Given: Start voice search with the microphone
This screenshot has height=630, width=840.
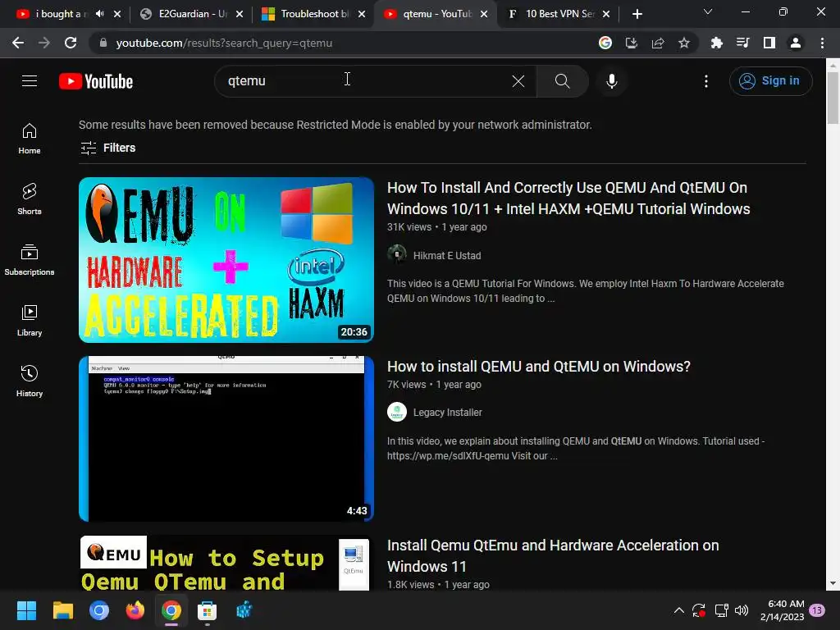Looking at the screenshot, I should tap(612, 81).
